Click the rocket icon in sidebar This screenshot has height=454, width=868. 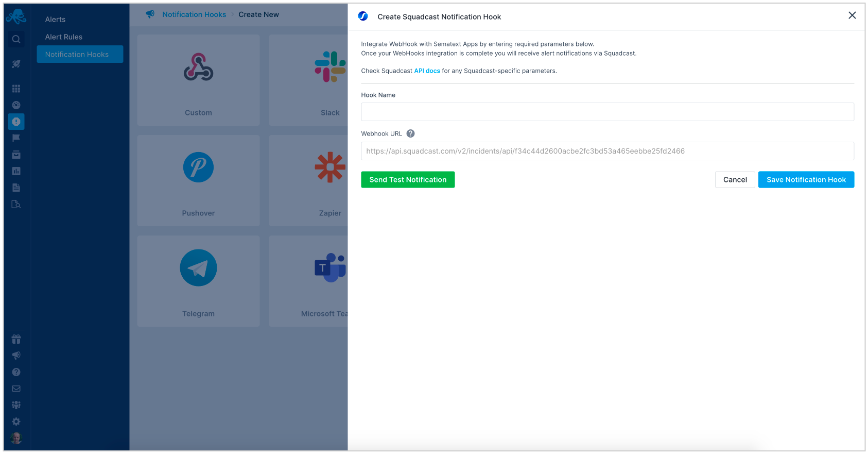16,64
